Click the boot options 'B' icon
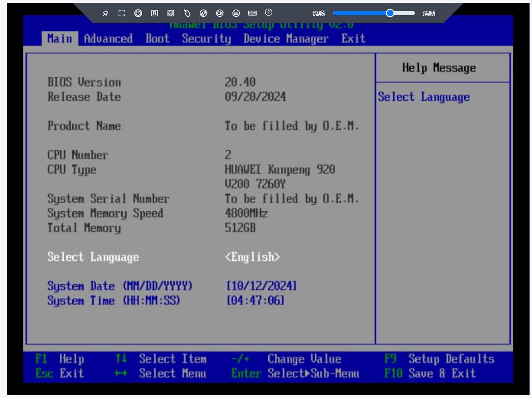This screenshot has width=532, height=398. click(x=154, y=13)
